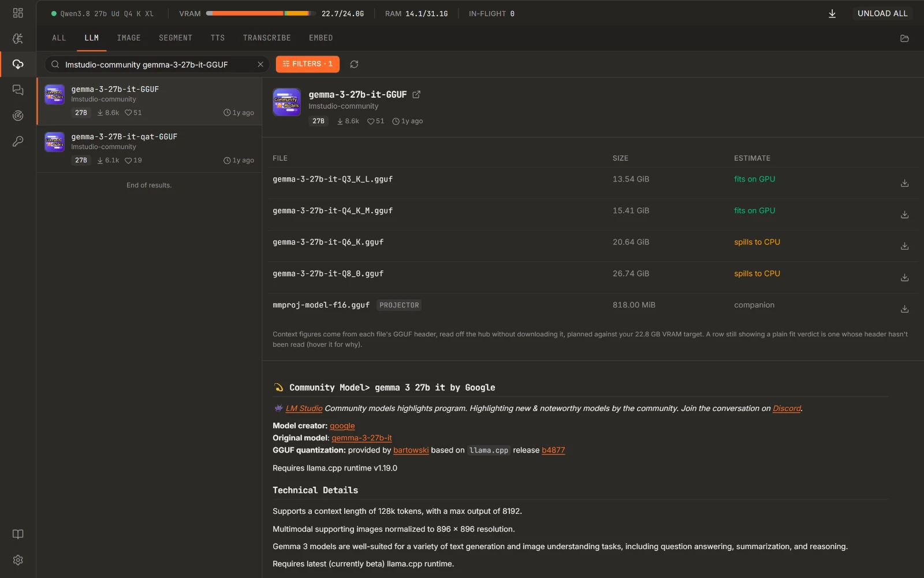
Task: Focus the model search input field
Action: 157,64
